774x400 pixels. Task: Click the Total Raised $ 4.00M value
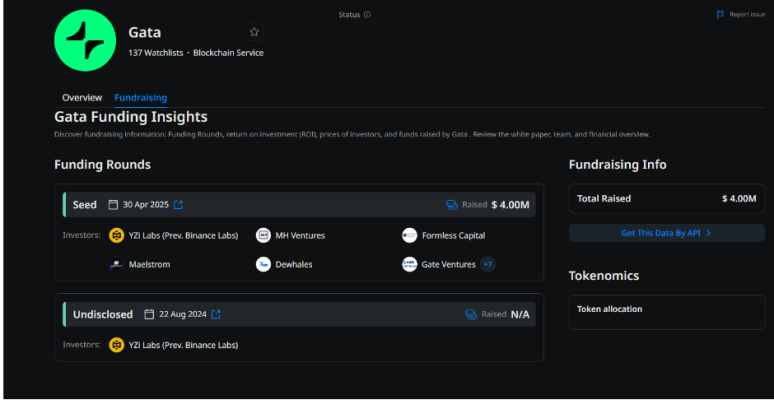(x=739, y=199)
